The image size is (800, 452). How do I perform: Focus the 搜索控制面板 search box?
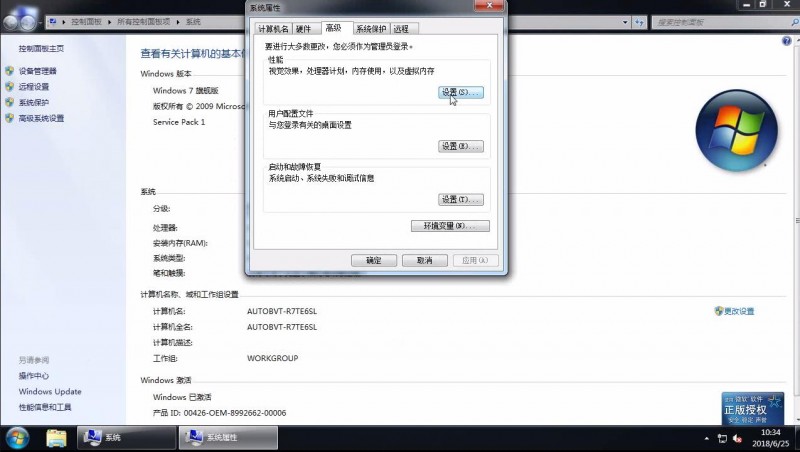pos(722,22)
